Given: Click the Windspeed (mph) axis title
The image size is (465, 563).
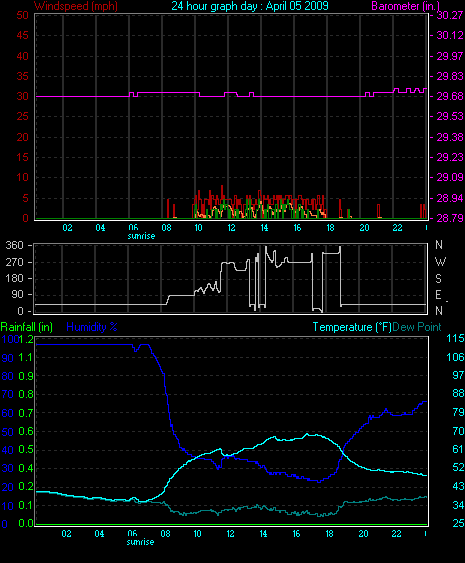Looking at the screenshot, I should click(x=76, y=6).
